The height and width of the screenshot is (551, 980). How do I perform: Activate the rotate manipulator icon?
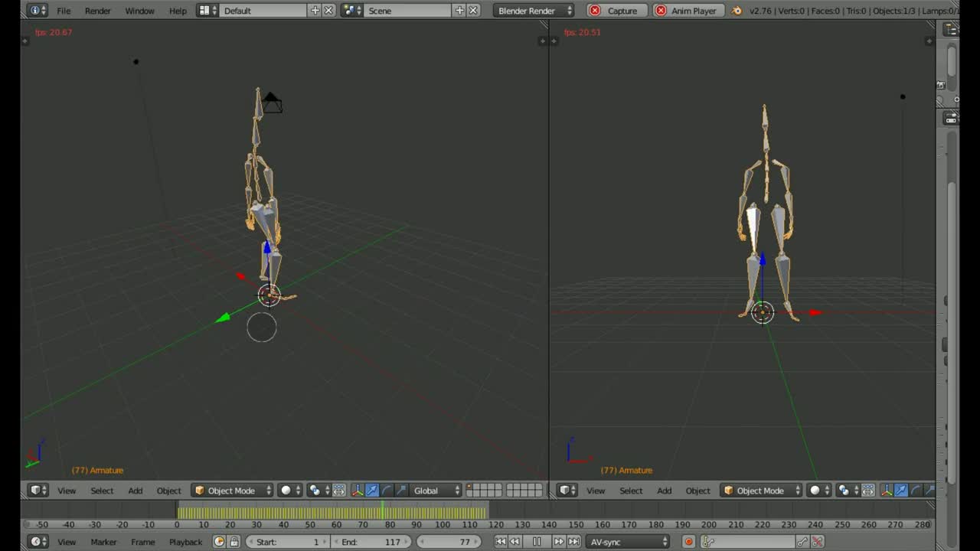click(387, 491)
